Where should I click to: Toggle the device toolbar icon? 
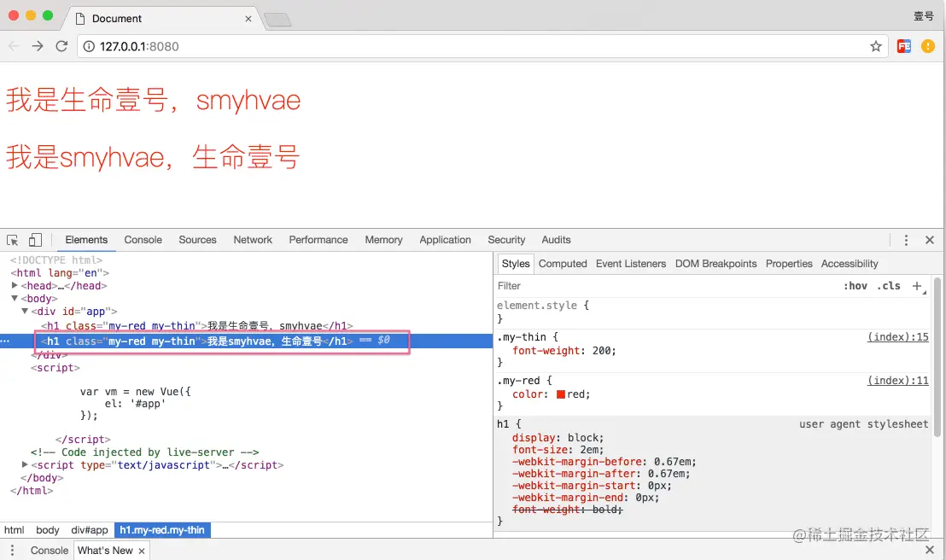[35, 240]
